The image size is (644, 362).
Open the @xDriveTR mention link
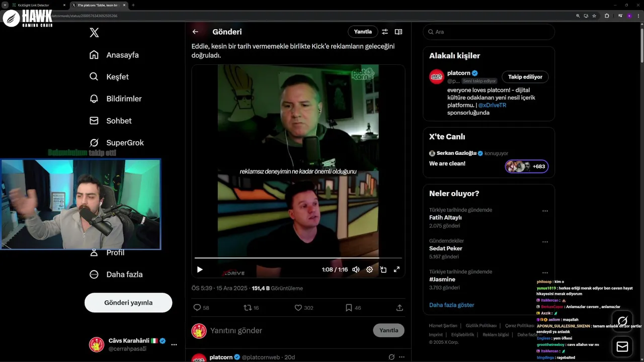click(492, 105)
